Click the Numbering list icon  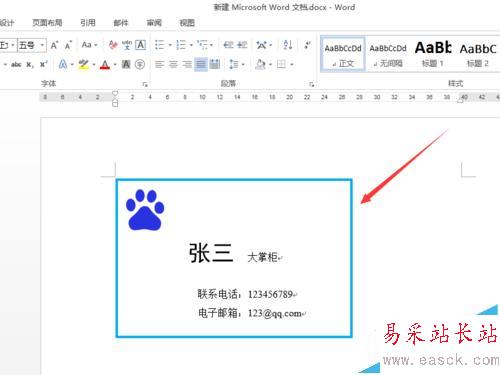(181, 45)
